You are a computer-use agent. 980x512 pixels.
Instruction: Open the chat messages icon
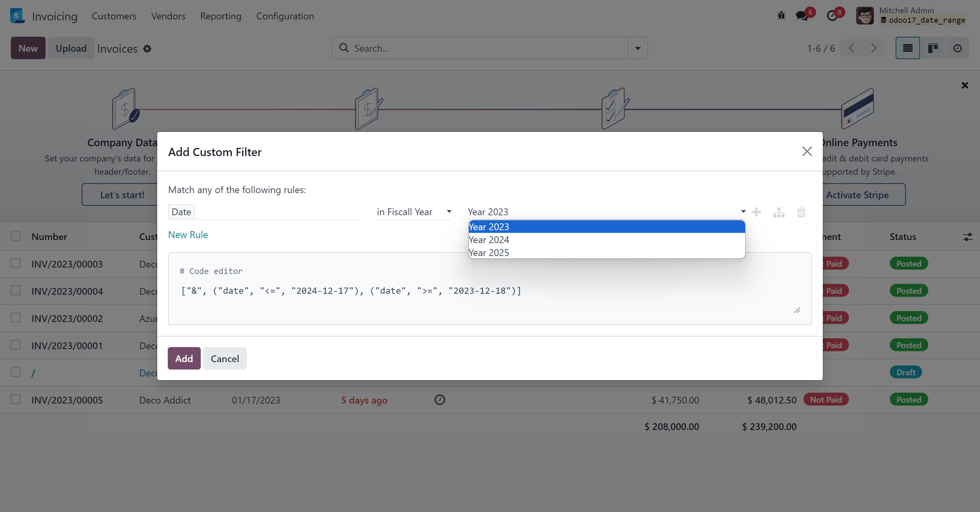802,16
